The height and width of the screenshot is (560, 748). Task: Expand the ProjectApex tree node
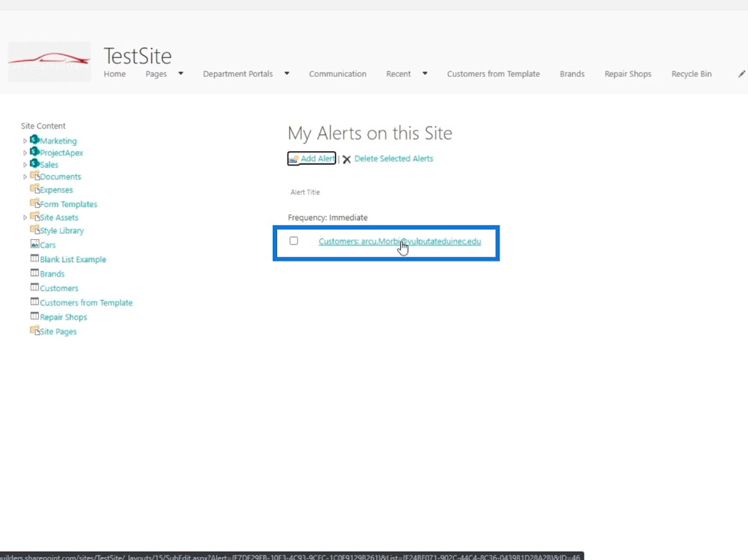(x=25, y=153)
